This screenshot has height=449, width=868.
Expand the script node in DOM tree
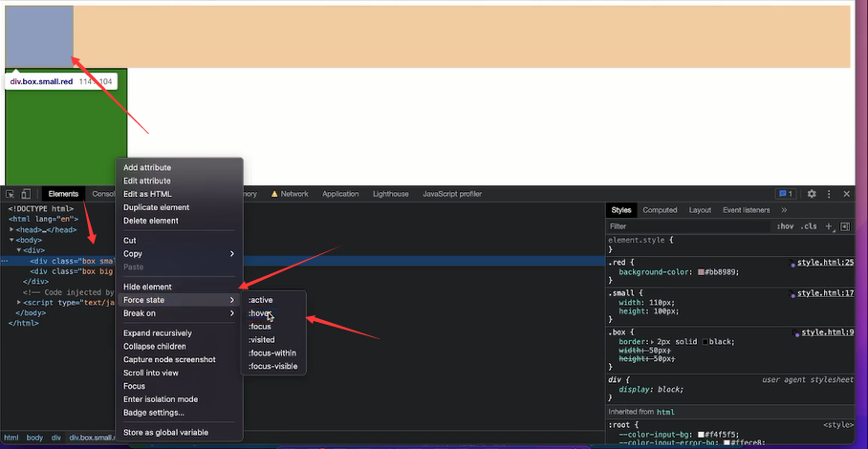(x=19, y=303)
